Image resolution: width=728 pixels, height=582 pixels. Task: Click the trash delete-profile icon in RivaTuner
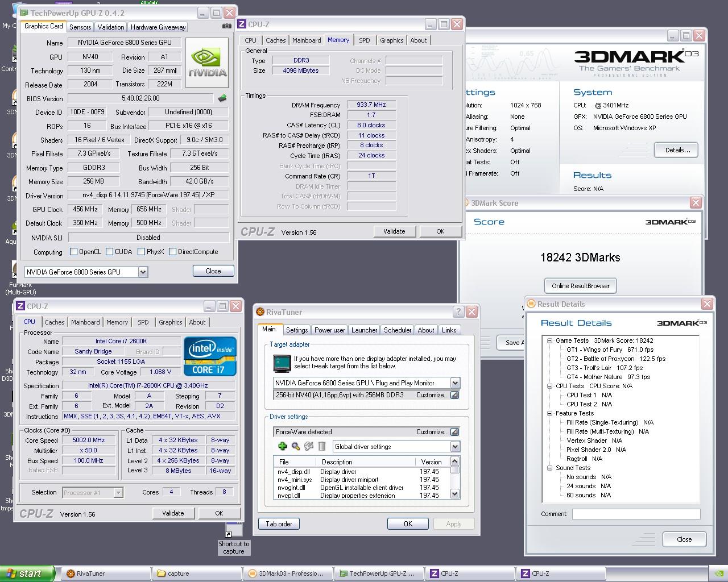(322, 446)
